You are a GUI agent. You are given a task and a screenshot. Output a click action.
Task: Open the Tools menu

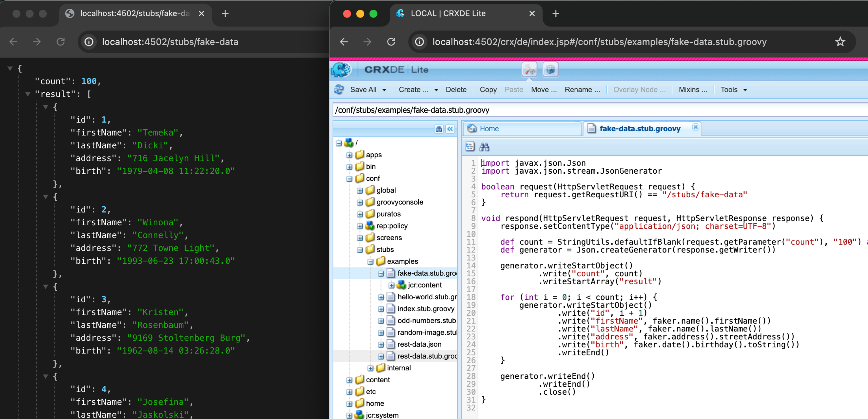pos(733,90)
